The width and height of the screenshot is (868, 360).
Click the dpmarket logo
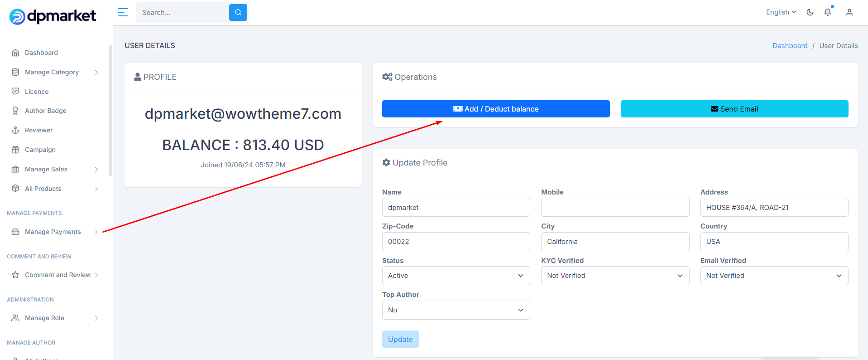(53, 16)
